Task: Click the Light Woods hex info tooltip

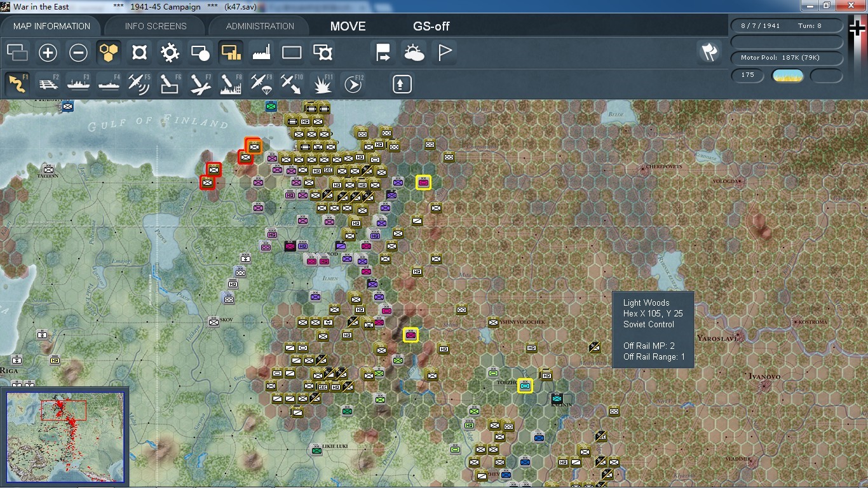Action: pyautogui.click(x=653, y=329)
